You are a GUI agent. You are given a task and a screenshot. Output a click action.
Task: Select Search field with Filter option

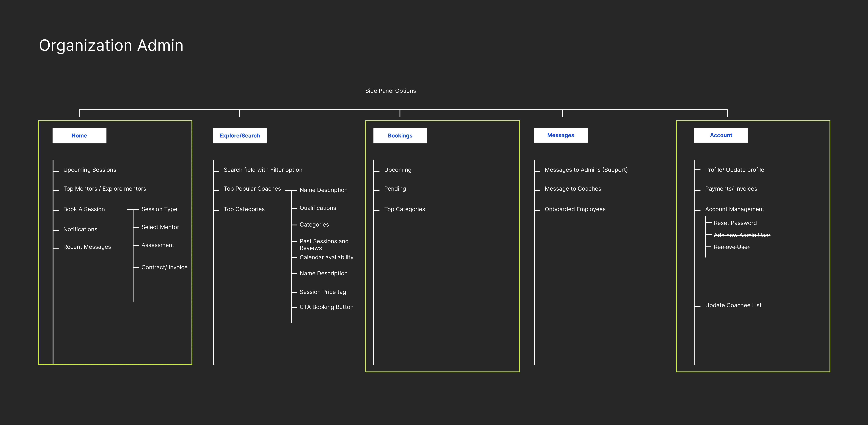coord(263,170)
